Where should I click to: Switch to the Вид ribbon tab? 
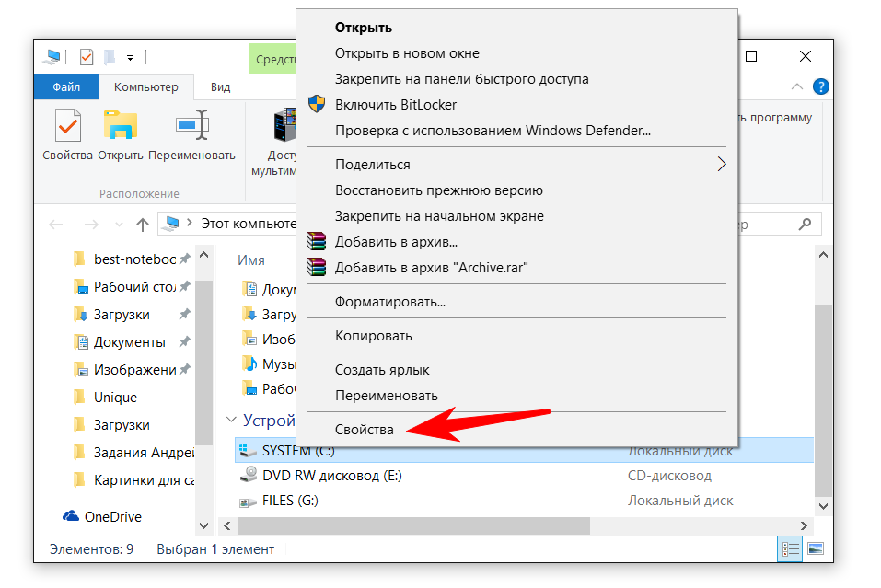(220, 87)
